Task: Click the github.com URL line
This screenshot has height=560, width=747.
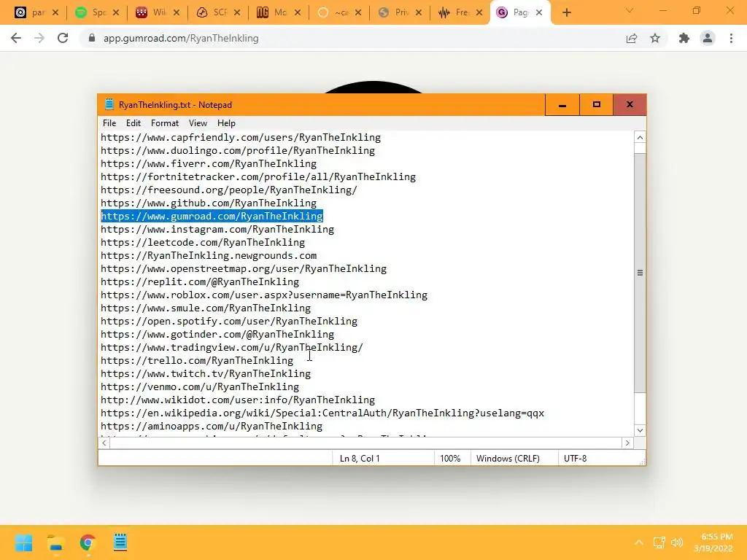Action: point(208,203)
